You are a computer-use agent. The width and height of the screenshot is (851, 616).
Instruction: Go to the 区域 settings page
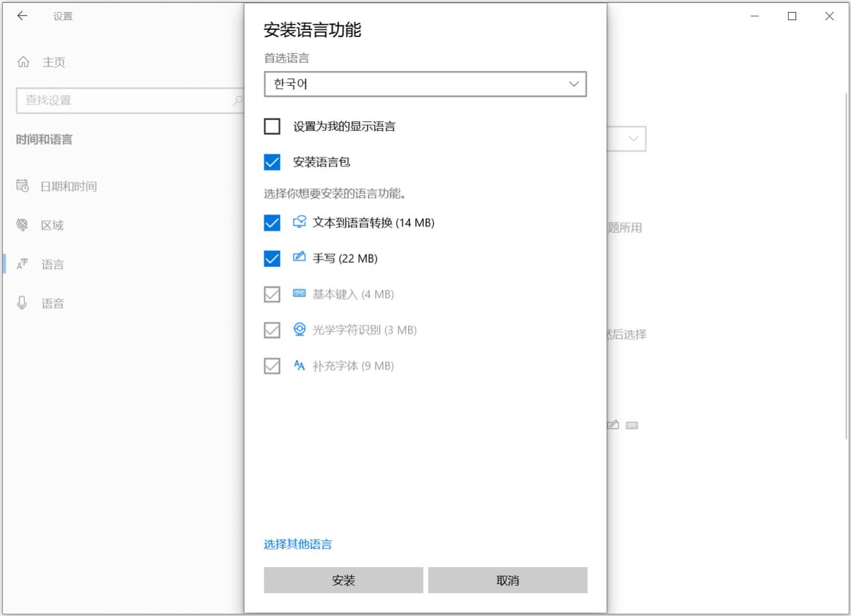click(x=52, y=225)
